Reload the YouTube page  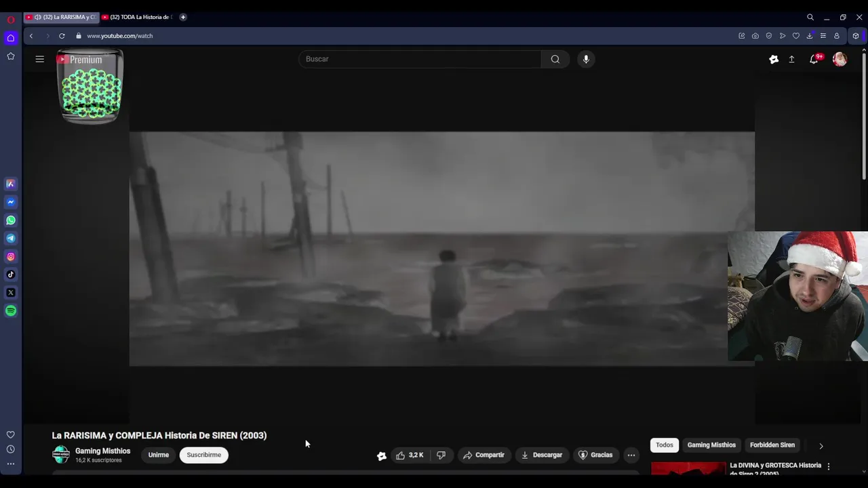pyautogui.click(x=62, y=36)
